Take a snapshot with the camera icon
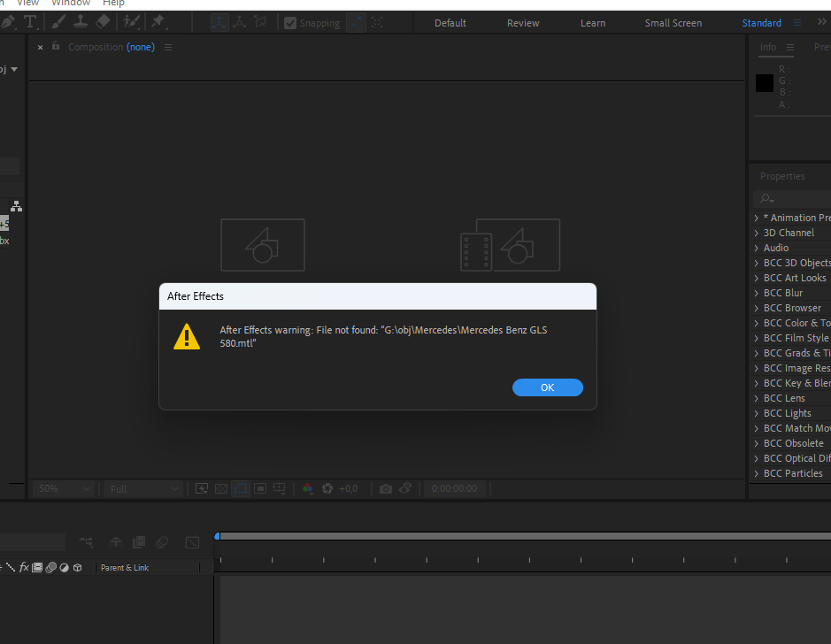831x644 pixels. click(x=384, y=487)
